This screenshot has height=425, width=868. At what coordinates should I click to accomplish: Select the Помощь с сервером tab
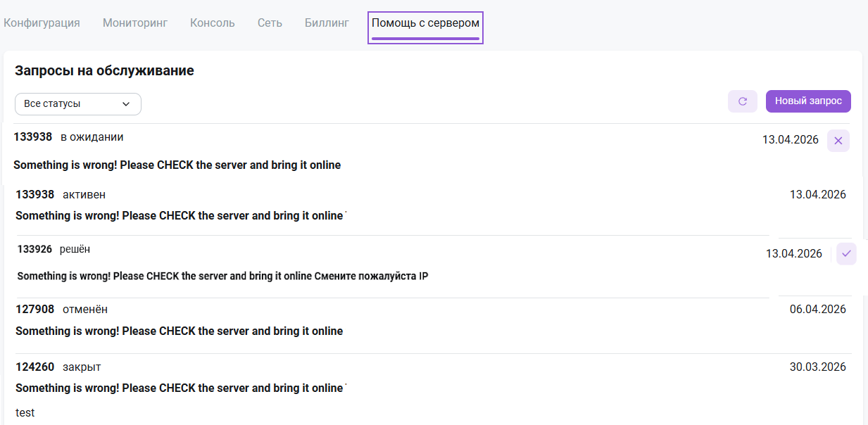[x=425, y=23]
